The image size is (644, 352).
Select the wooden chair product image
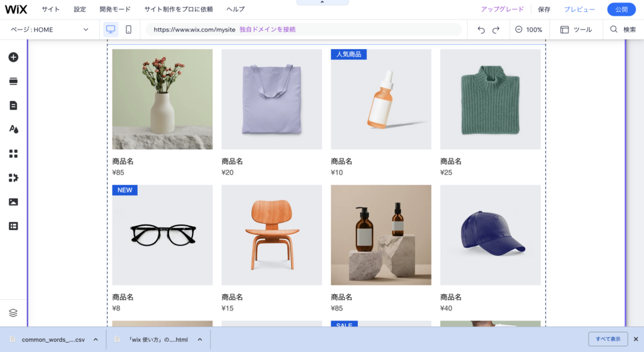click(x=272, y=235)
